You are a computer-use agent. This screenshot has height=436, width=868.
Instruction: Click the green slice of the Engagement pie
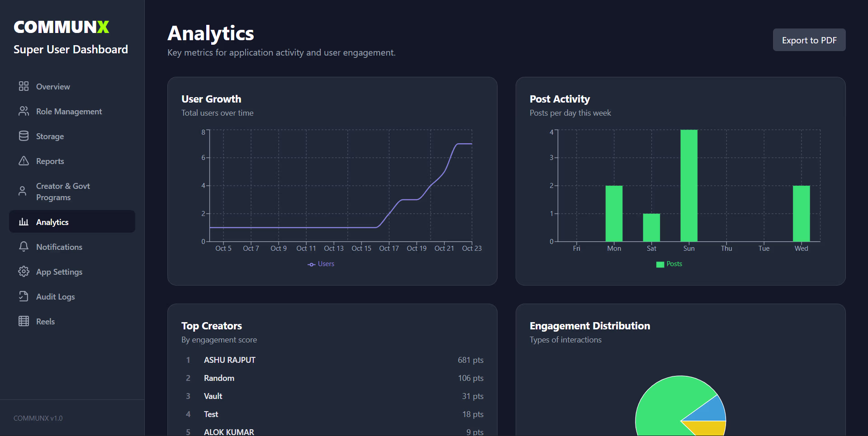[x=665, y=402]
